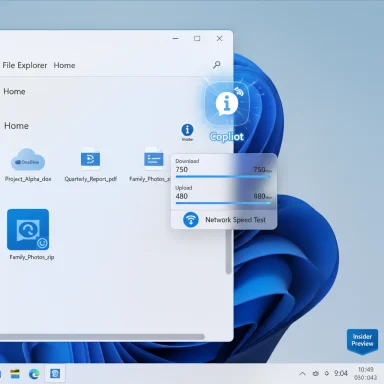The width and height of the screenshot is (384, 384).
Task: Click the small blue info icon
Action: pos(187,130)
